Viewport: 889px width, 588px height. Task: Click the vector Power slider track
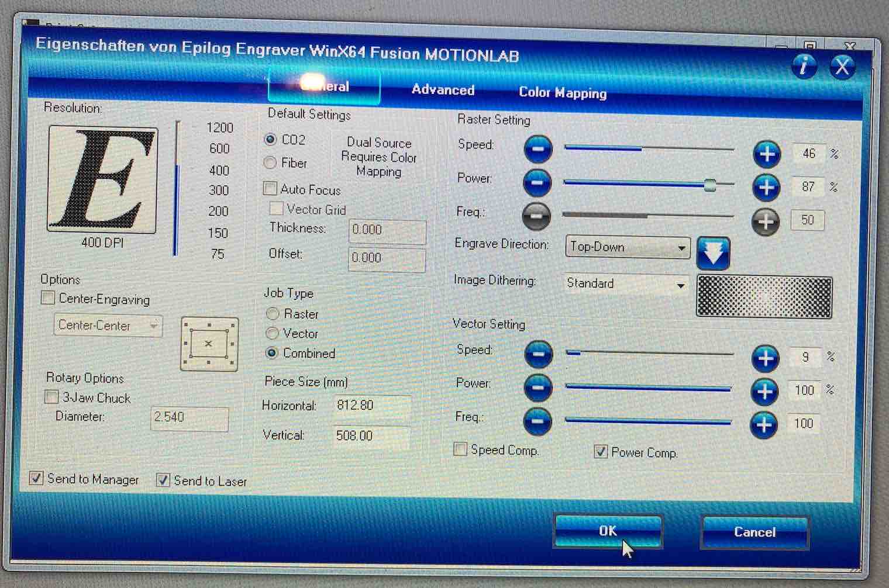649,388
